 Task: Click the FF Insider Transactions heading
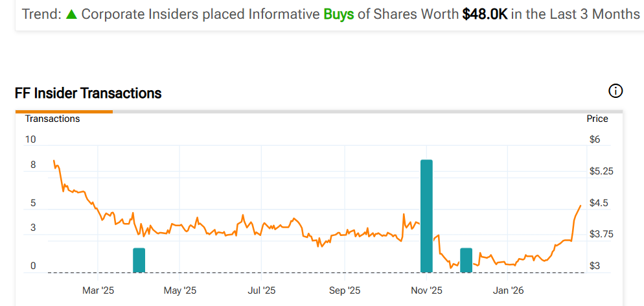click(88, 93)
